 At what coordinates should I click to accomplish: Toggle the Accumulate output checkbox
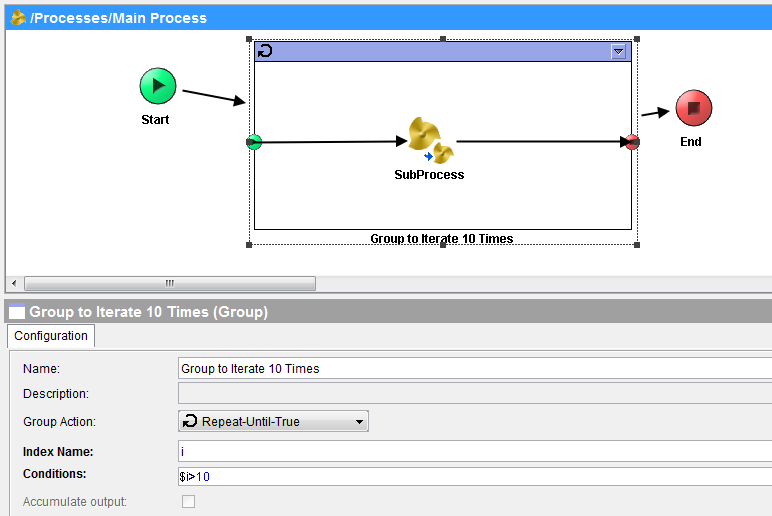189,501
